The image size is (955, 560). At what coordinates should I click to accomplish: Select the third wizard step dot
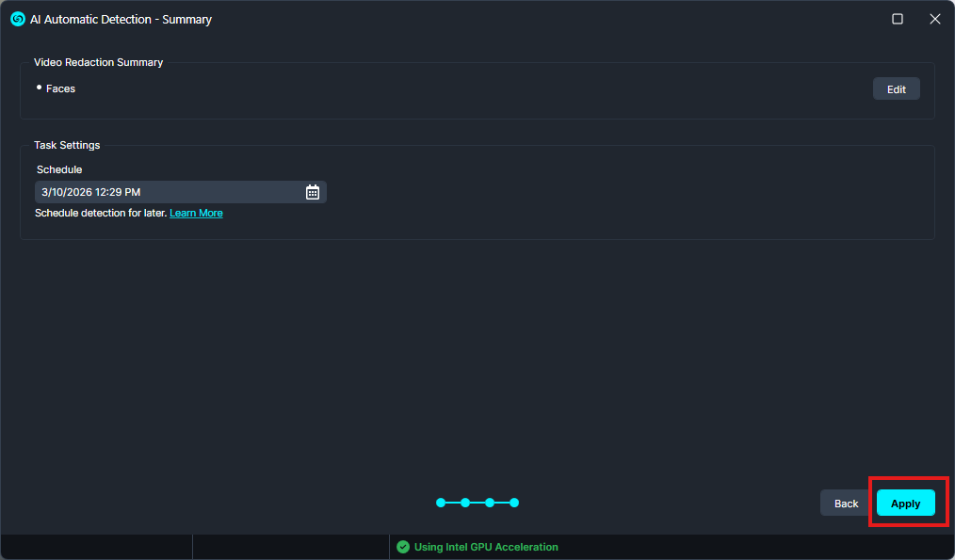(490, 503)
